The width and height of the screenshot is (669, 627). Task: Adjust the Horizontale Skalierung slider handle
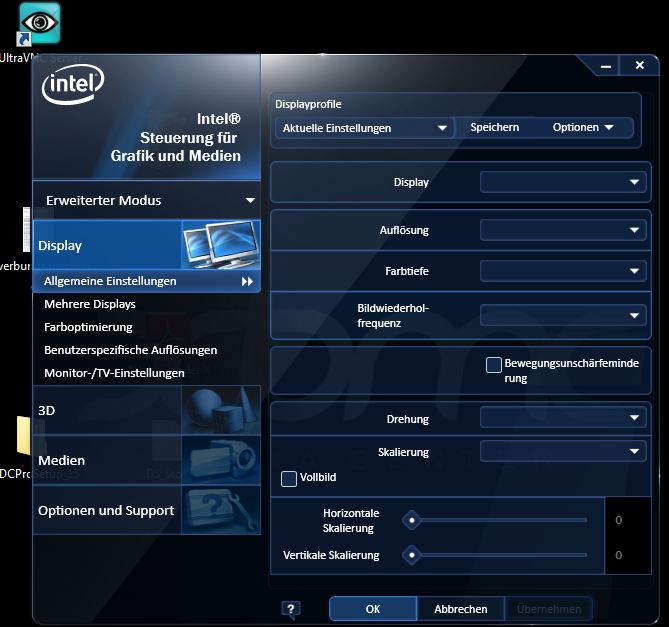[x=412, y=520]
